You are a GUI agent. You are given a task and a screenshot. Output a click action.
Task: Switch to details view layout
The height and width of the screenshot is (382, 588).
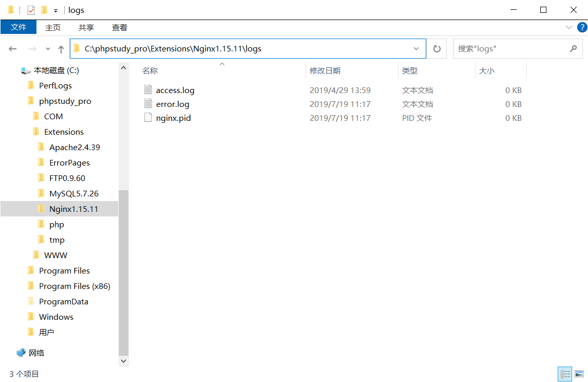point(565,374)
